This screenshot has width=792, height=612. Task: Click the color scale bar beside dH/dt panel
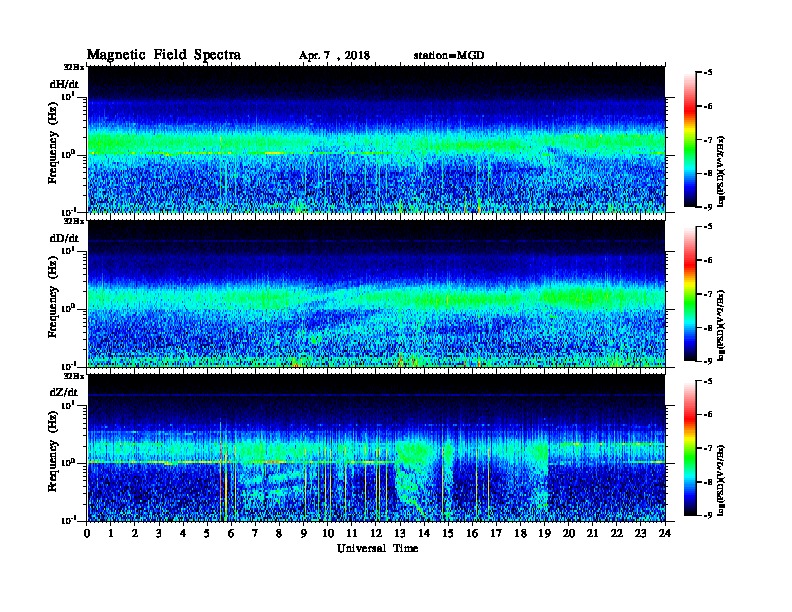click(x=690, y=139)
